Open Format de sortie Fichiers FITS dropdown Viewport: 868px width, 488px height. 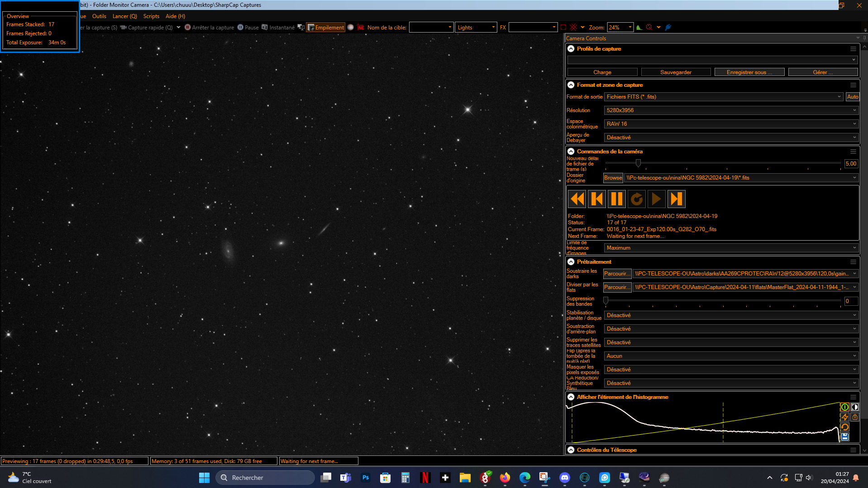724,97
